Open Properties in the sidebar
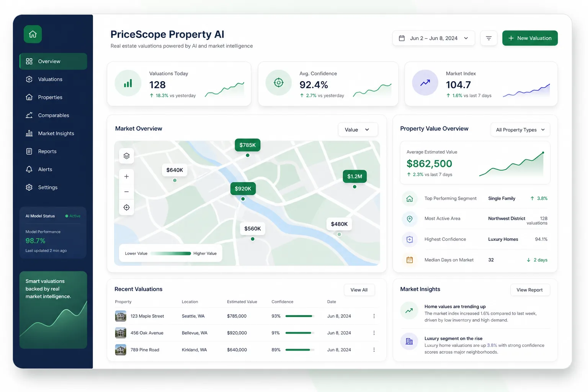Image resolution: width=588 pixels, height=392 pixels. 53,97
